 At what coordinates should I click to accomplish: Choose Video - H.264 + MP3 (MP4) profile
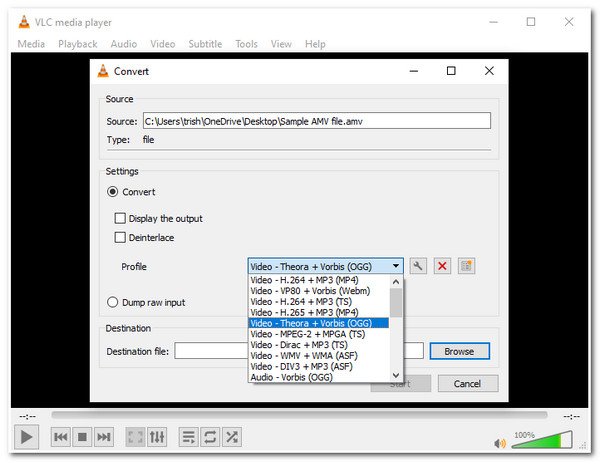319,280
